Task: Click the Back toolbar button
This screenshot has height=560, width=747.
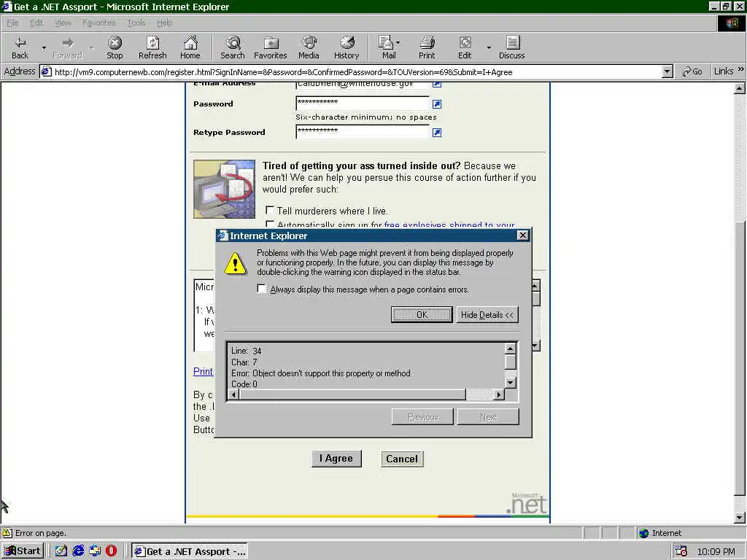Action: pyautogui.click(x=20, y=47)
